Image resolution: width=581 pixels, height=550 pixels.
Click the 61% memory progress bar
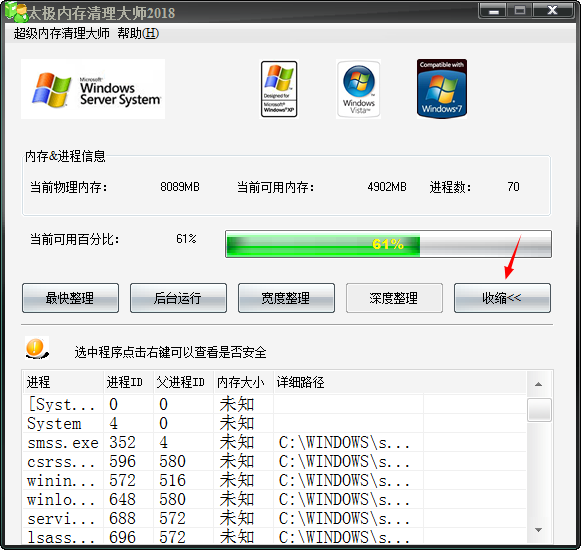click(388, 244)
